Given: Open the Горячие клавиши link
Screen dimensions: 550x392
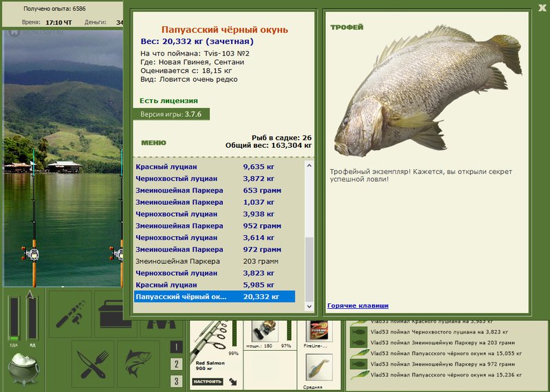Looking at the screenshot, I should [x=357, y=305].
